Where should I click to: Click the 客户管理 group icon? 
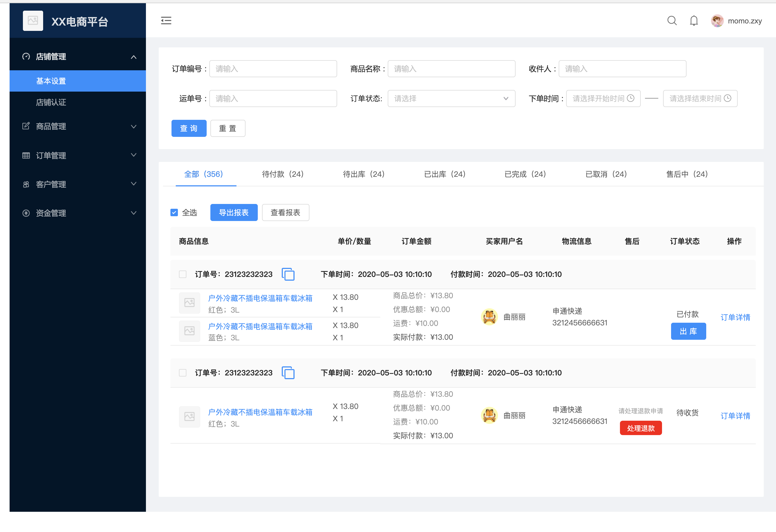(x=26, y=184)
